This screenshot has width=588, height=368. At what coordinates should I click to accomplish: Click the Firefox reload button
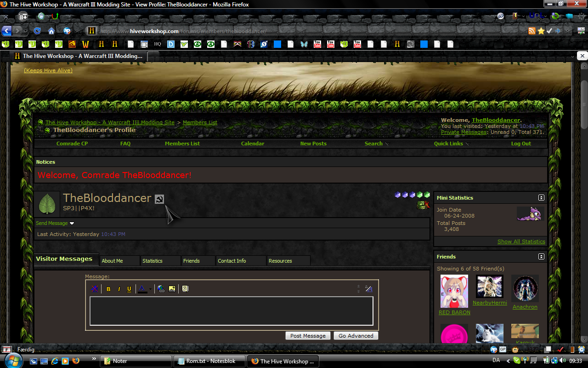coord(37,31)
